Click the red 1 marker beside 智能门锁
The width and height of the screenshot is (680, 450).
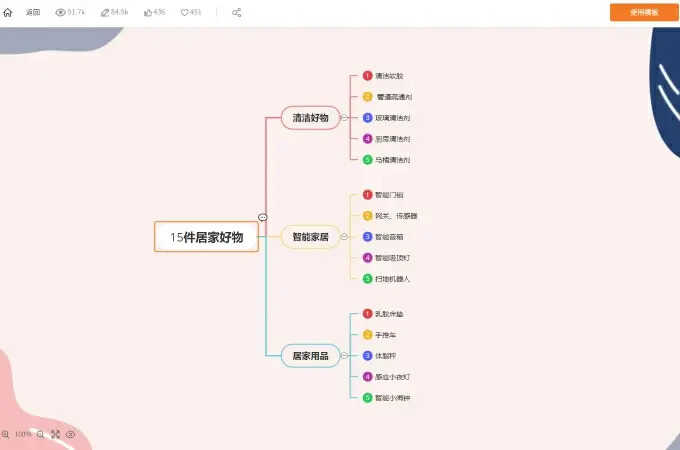pyautogui.click(x=367, y=195)
